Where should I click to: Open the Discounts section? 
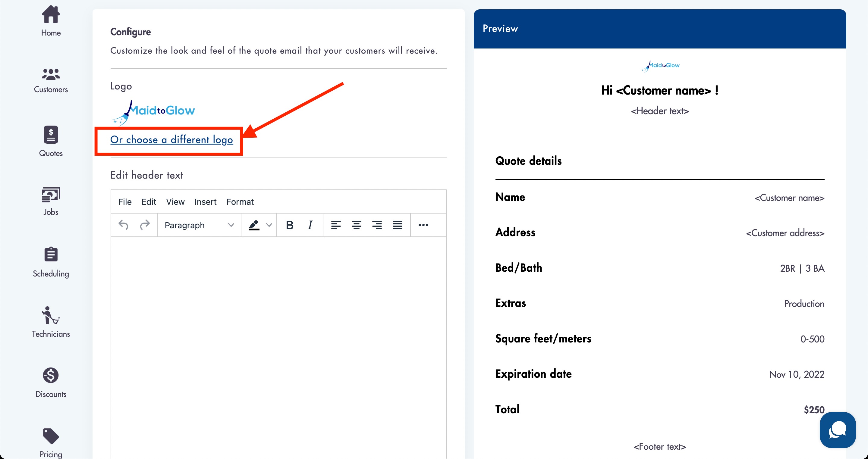51,382
